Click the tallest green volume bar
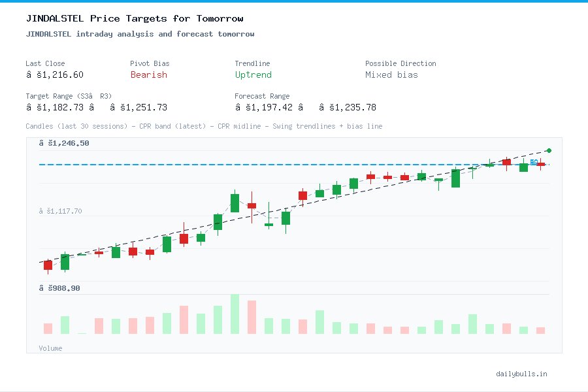The height and width of the screenshot is (392, 588). [x=234, y=314]
